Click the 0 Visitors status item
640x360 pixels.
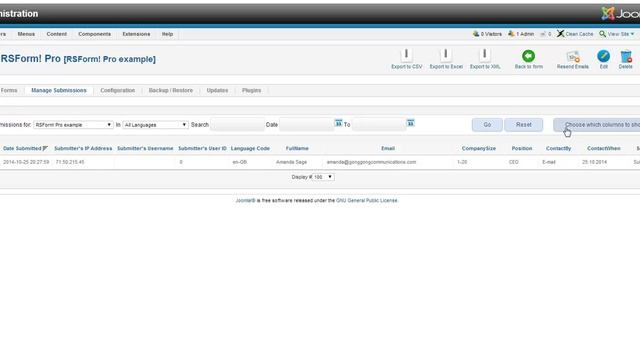point(487,34)
